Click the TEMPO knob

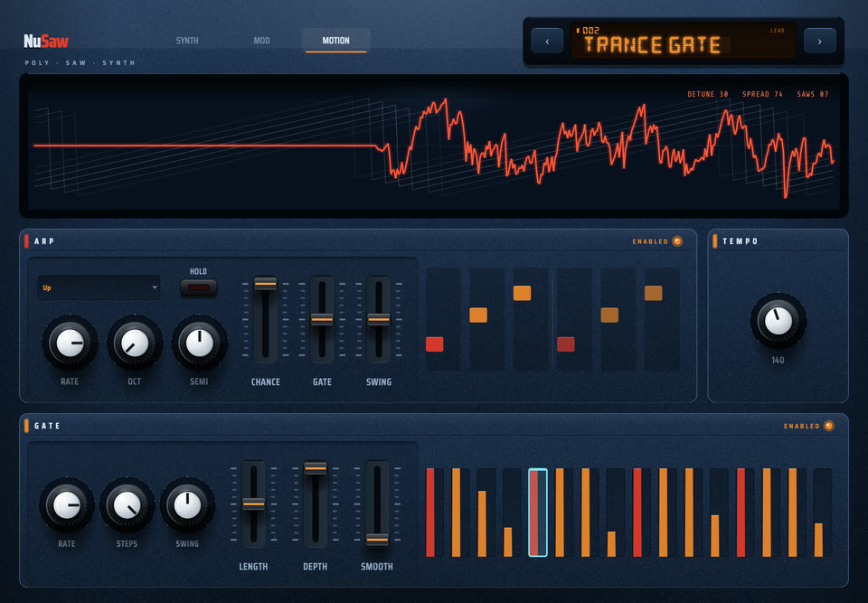(778, 321)
